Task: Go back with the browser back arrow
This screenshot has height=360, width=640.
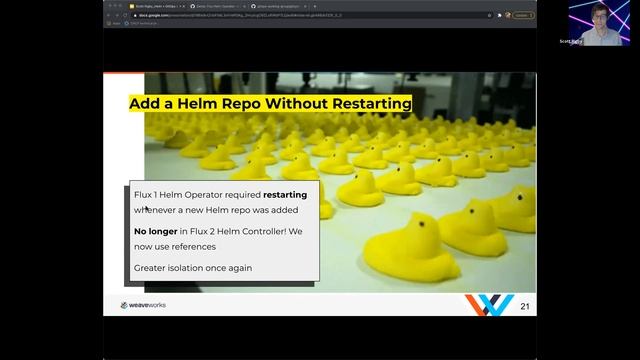Action: point(109,15)
